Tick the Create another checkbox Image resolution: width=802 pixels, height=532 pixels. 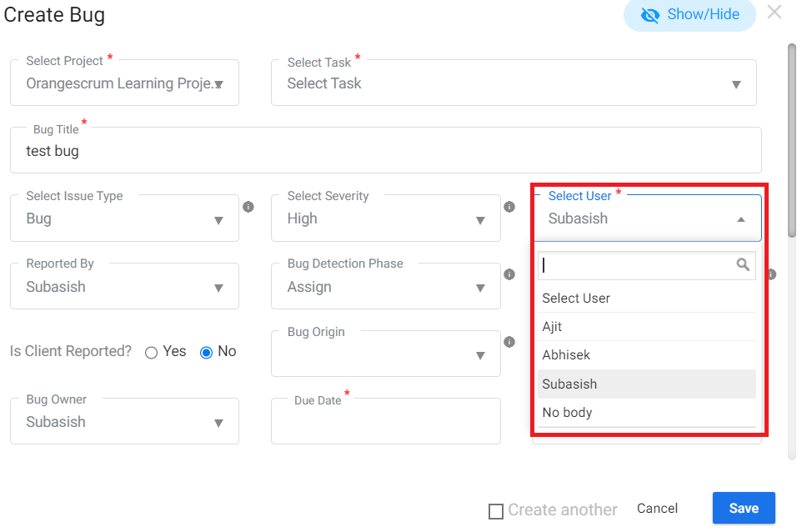coord(496,511)
